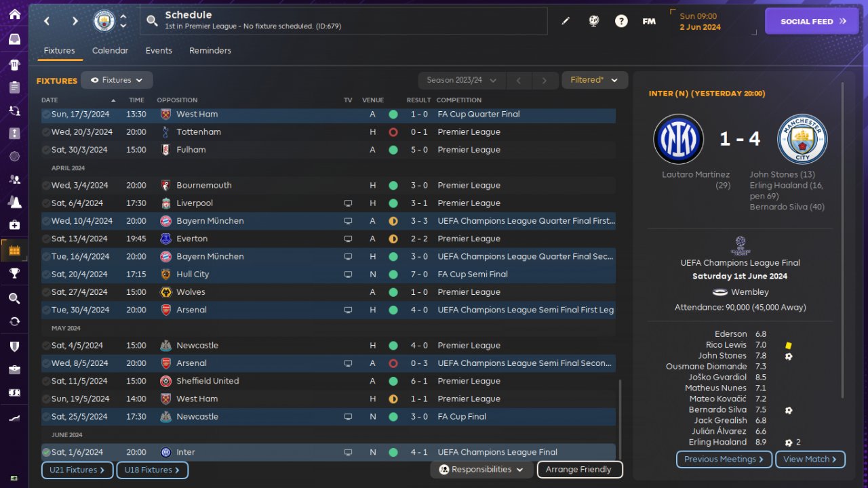Viewport: 868px width, 488px height.
Task: Click the Arrange Friendly button
Action: coord(579,470)
